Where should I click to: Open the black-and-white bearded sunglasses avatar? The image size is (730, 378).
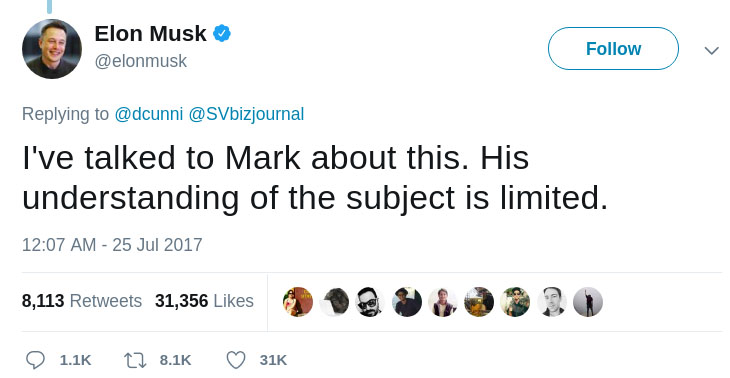(x=370, y=302)
